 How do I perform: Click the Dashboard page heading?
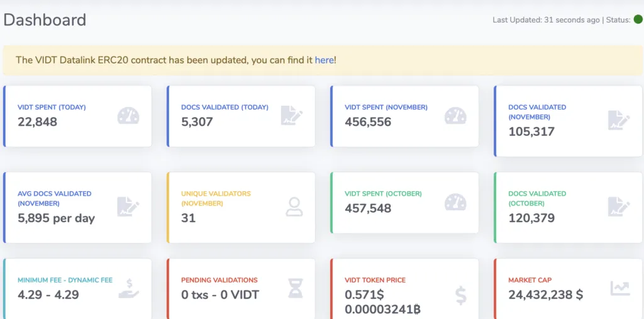coord(45,20)
